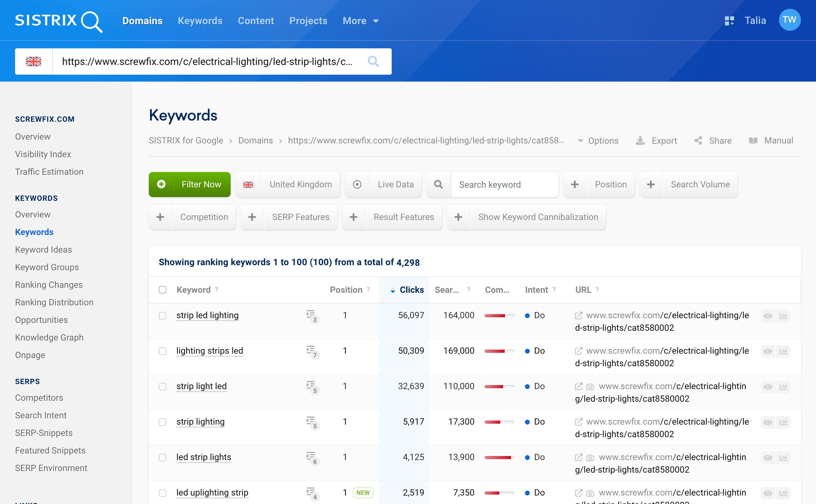
Task: Toggle the select-all checkbox in table header
Action: coord(163,290)
